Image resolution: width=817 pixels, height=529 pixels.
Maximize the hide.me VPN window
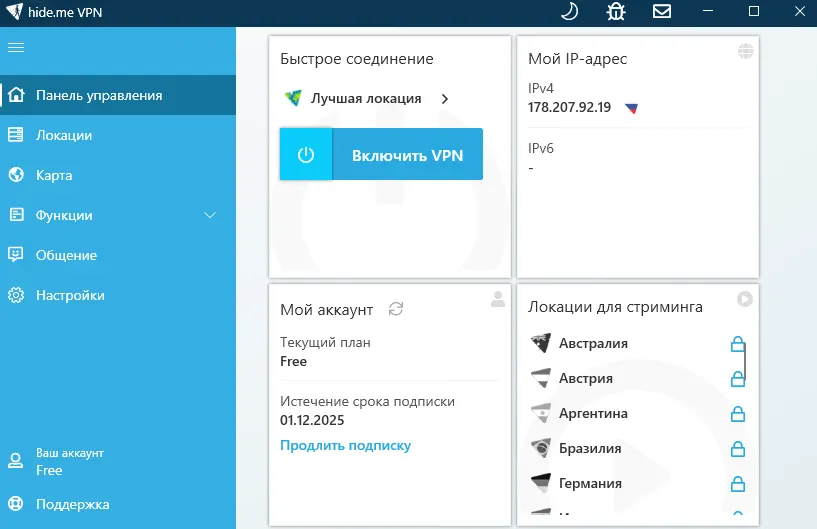pos(753,11)
